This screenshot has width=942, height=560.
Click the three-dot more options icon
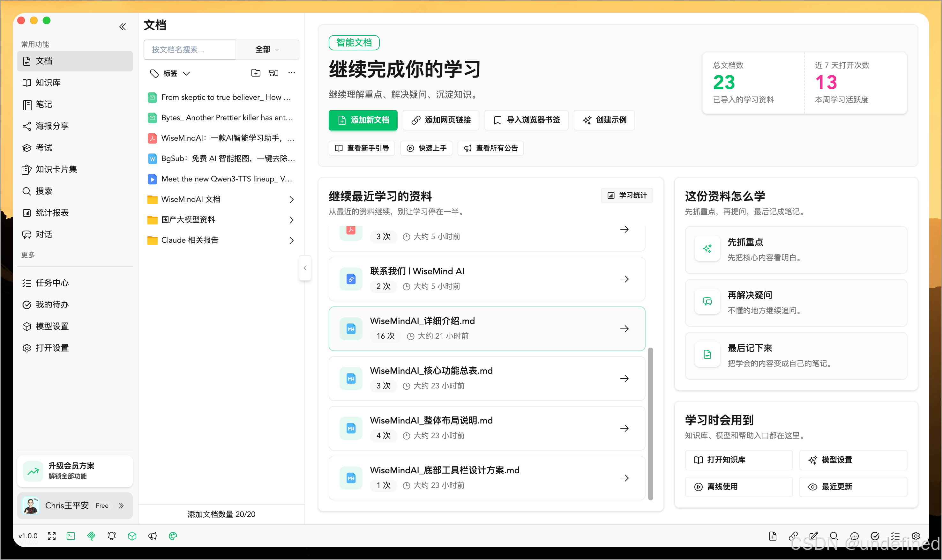tap(291, 73)
